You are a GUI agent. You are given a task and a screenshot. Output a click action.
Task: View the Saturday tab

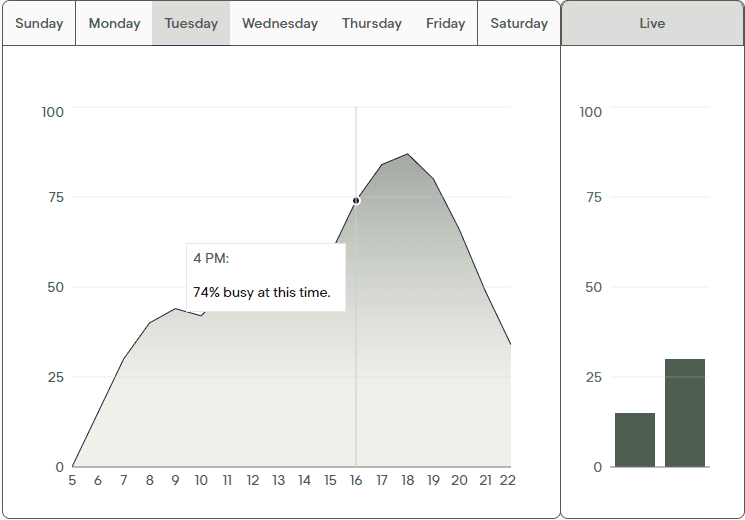(x=518, y=23)
